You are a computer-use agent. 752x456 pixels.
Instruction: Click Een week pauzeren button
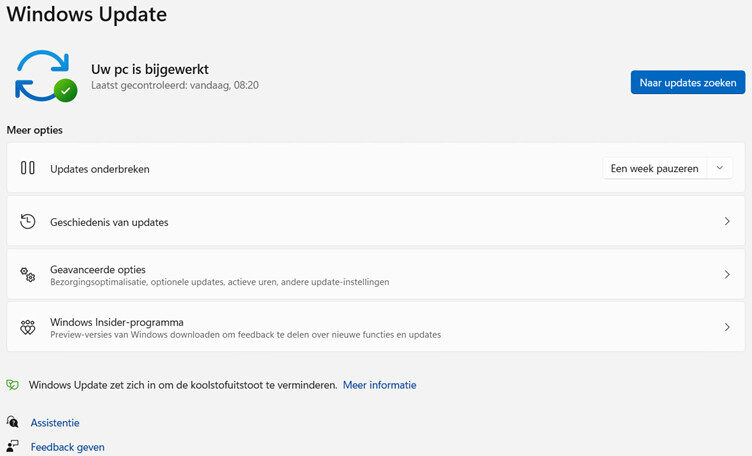point(654,168)
